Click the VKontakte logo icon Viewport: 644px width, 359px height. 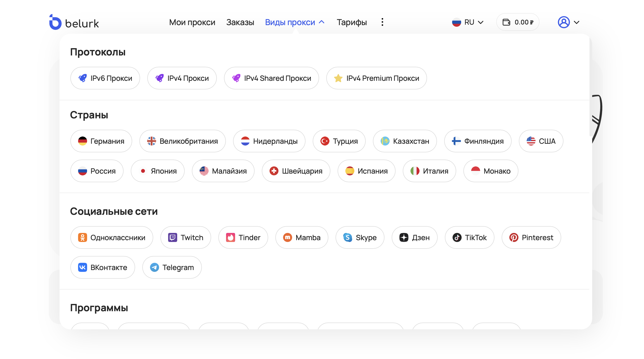pos(83,267)
